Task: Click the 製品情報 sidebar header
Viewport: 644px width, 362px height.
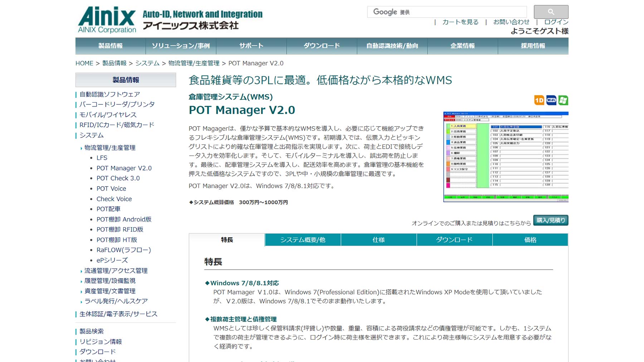Action: click(126, 80)
